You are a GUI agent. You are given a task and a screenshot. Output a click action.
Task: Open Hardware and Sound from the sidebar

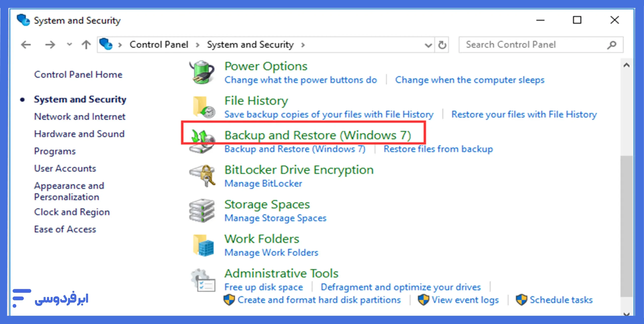pyautogui.click(x=79, y=134)
